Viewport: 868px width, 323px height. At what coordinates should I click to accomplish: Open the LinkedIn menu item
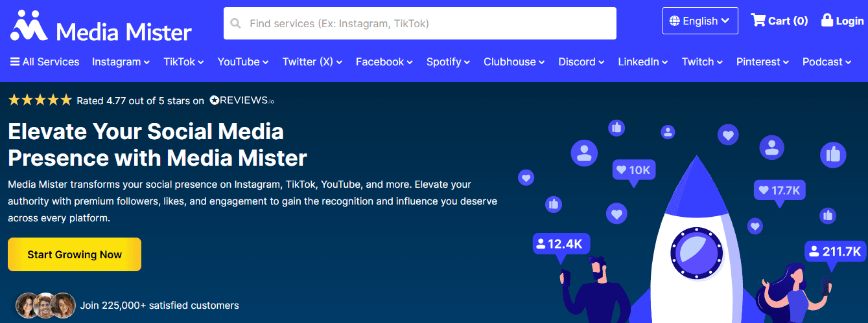(643, 62)
